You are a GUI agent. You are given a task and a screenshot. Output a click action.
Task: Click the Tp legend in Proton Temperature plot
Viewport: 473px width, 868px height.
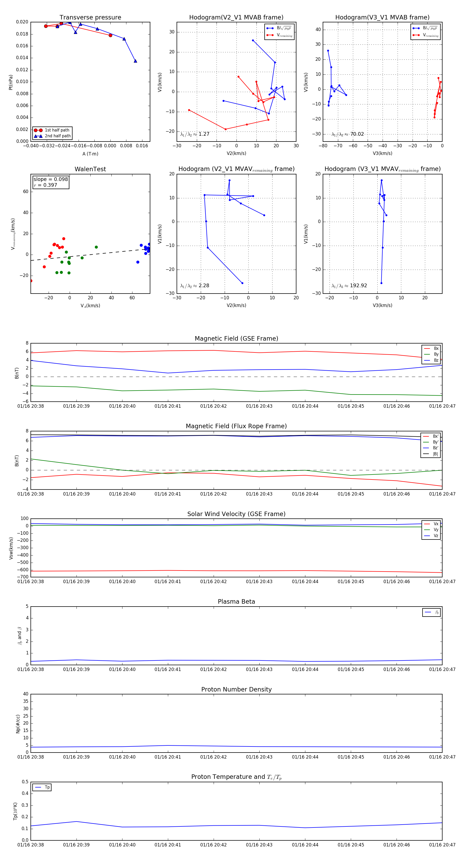tap(42, 788)
